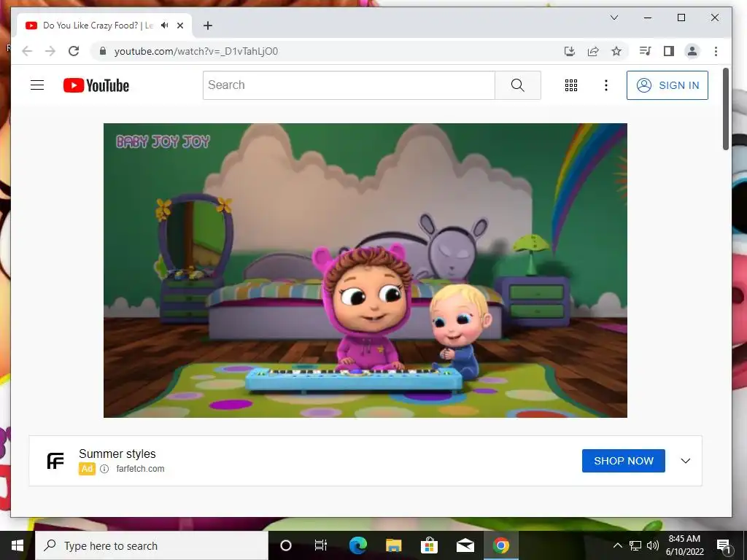
Task: Open the Windows Start menu
Action: 18,545
